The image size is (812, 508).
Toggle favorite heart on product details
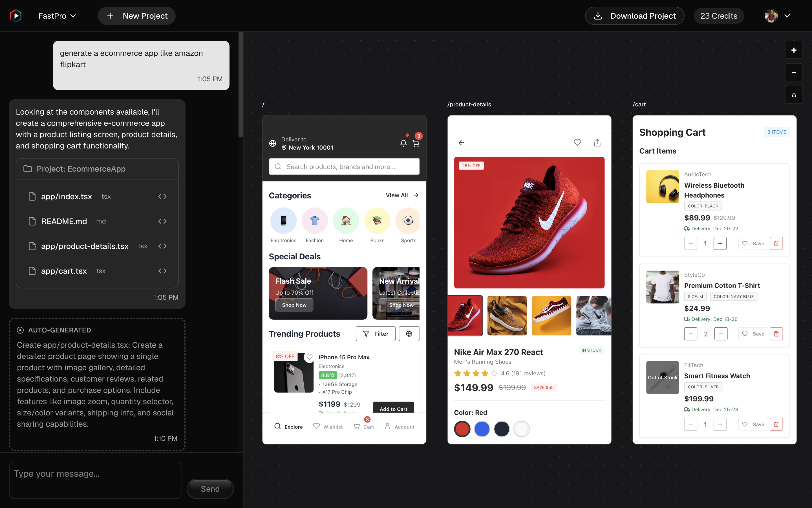[x=577, y=143]
